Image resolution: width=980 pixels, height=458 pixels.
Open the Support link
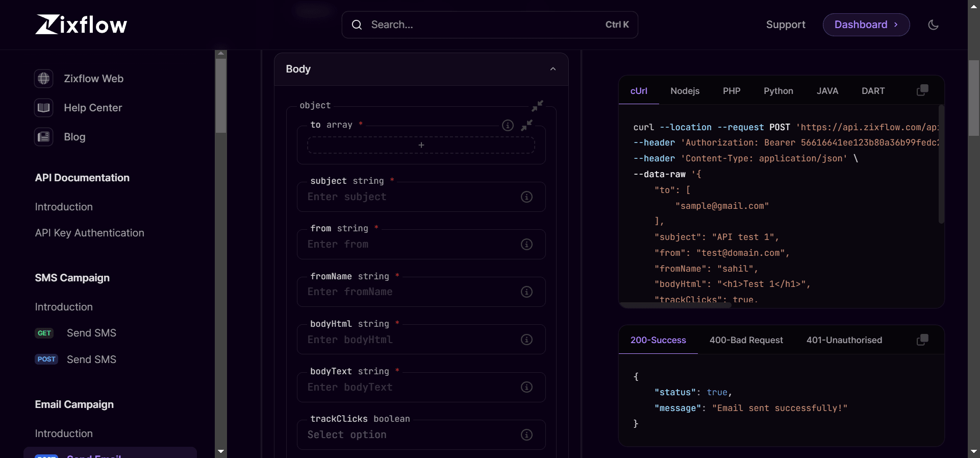[x=785, y=25]
